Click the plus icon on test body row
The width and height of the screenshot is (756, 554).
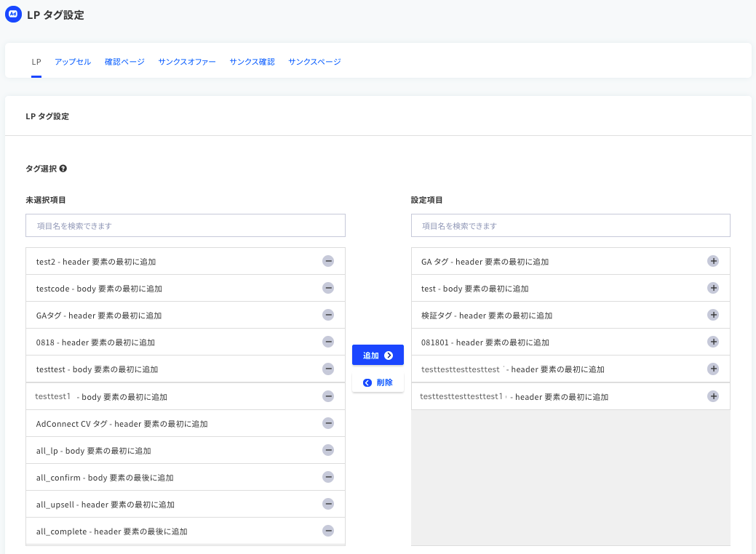tap(713, 288)
